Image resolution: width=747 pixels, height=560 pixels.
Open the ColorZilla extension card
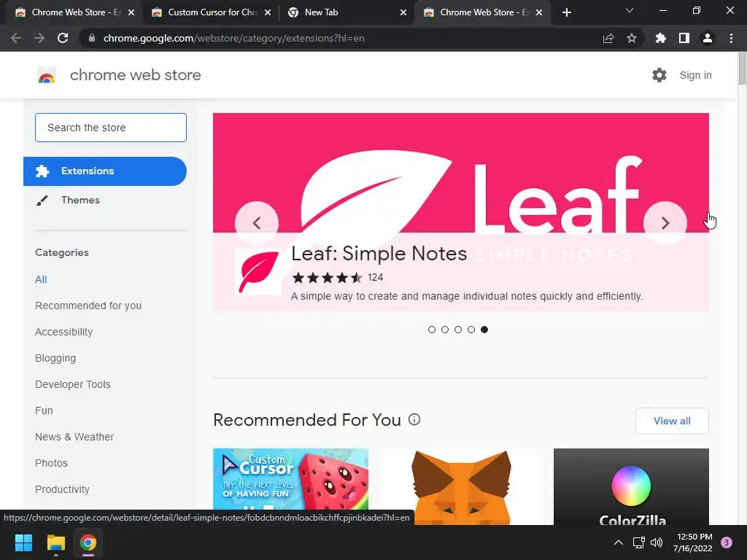pos(631,486)
